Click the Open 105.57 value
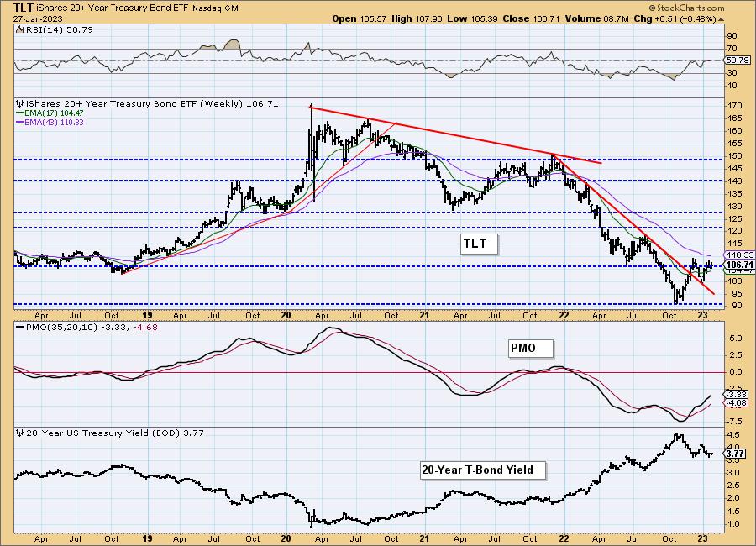 click(x=360, y=18)
